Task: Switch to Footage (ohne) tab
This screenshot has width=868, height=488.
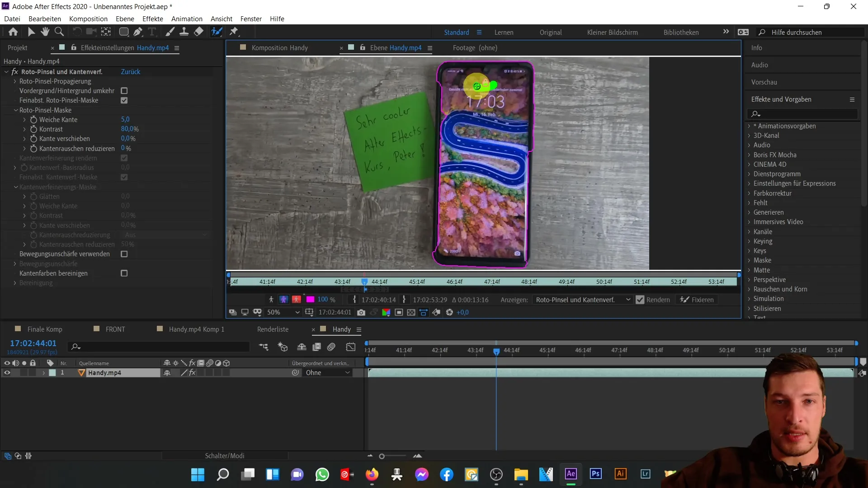Action: (x=475, y=47)
